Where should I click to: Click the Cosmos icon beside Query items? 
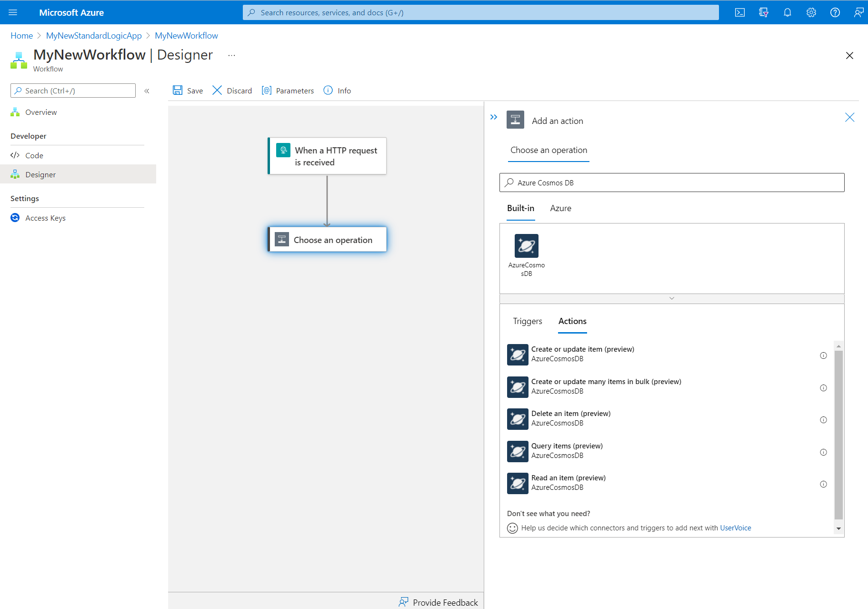tap(518, 451)
